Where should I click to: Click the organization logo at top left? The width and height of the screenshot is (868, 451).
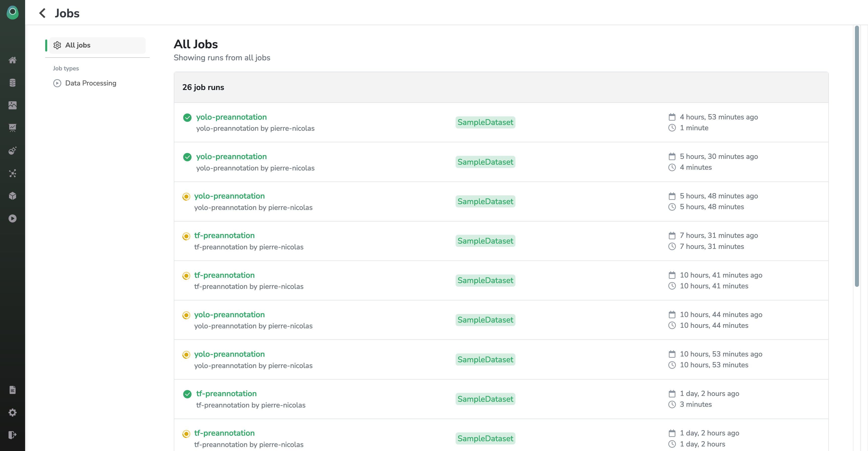13,13
